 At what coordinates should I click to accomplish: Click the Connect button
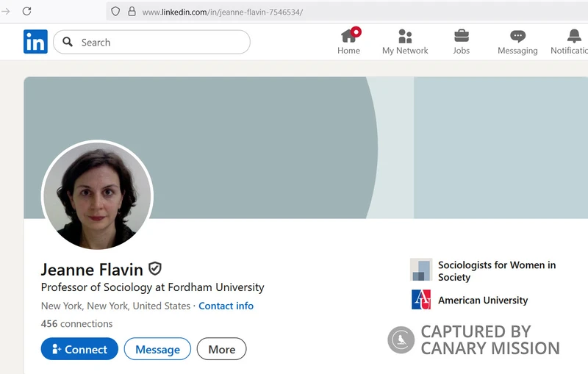(79, 349)
